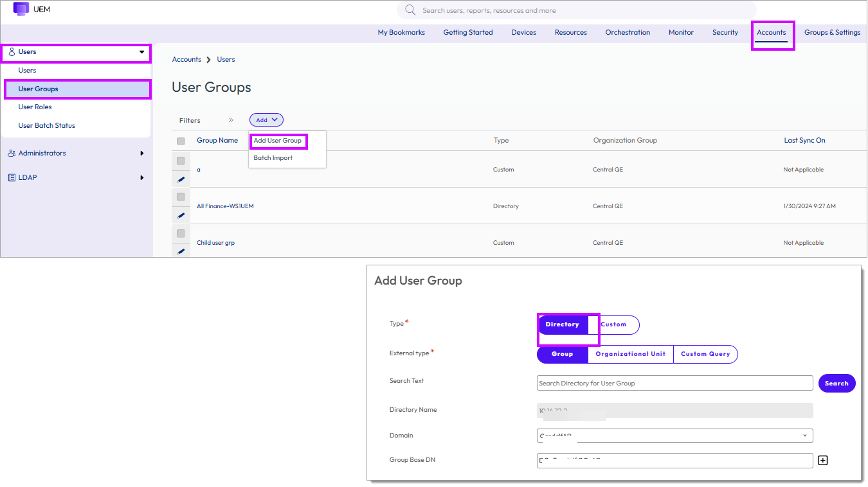Toggle the select-all checkbox in table header
868x487 pixels.
click(181, 141)
